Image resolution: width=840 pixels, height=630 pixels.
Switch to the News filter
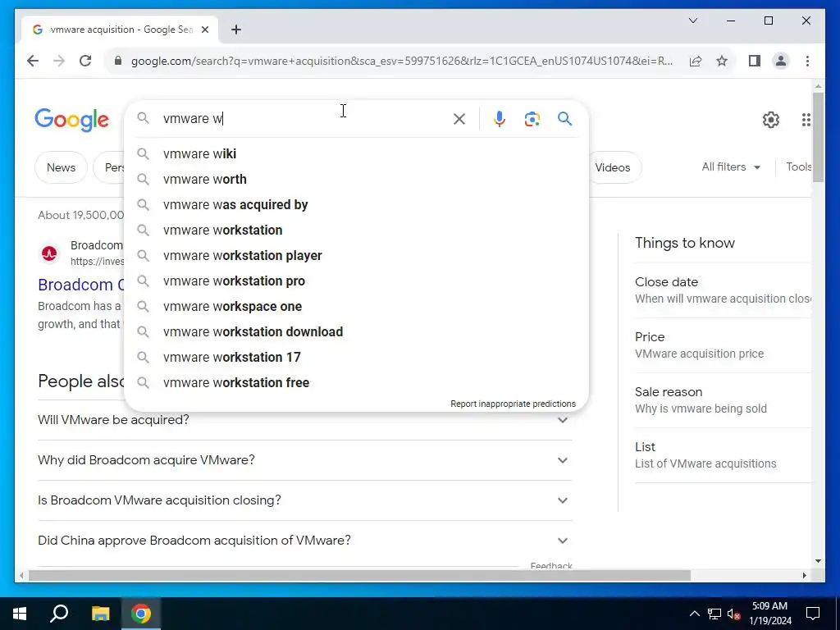(61, 167)
